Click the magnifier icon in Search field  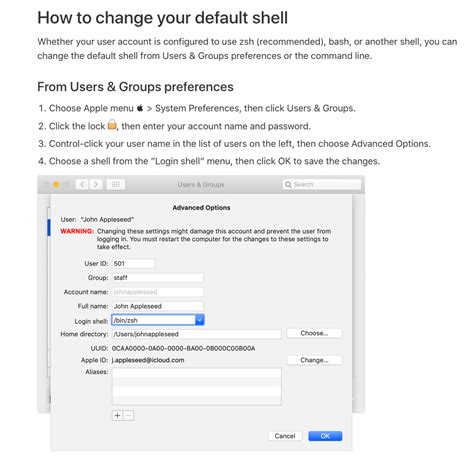(x=288, y=184)
